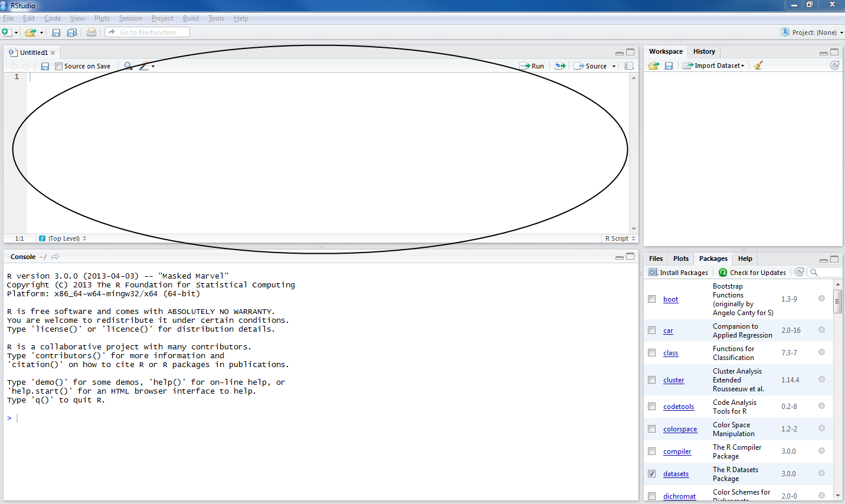
Task: Open the Import Dataset dropdown
Action: coord(714,66)
